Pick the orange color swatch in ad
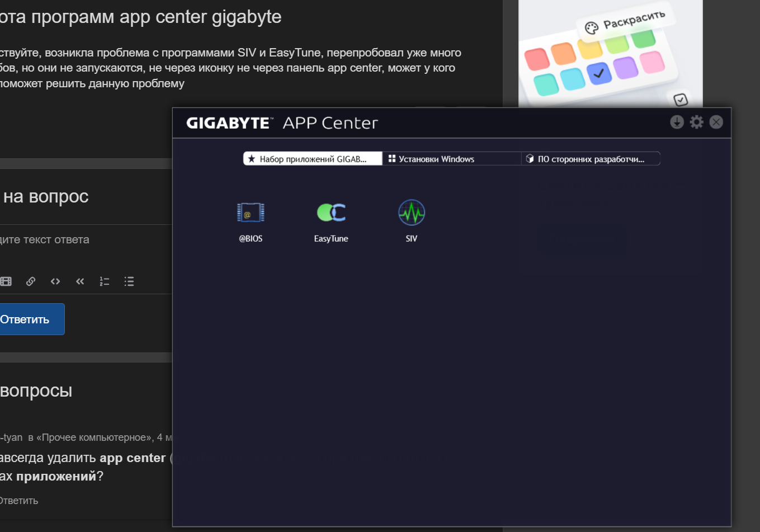 click(x=563, y=53)
